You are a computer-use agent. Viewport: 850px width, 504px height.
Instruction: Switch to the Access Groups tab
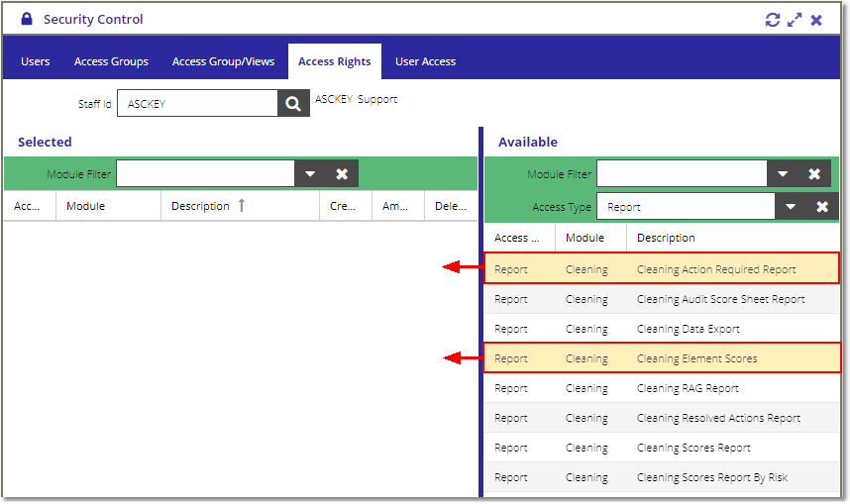(111, 61)
